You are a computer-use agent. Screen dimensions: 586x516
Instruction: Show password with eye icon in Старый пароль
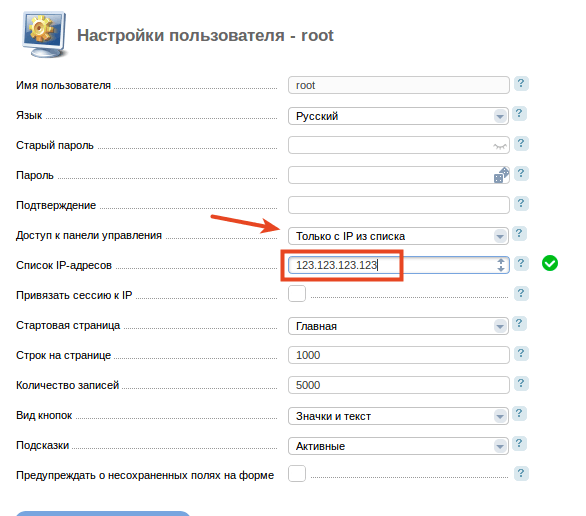[x=500, y=146]
